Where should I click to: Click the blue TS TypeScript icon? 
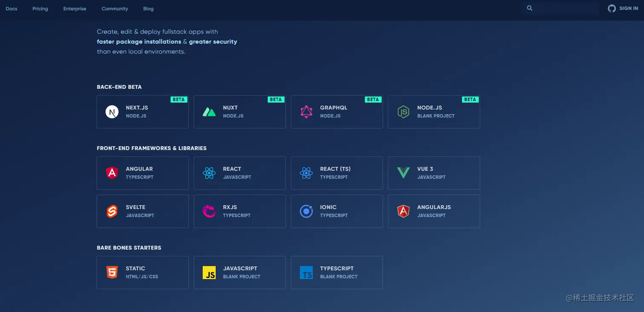click(x=306, y=272)
